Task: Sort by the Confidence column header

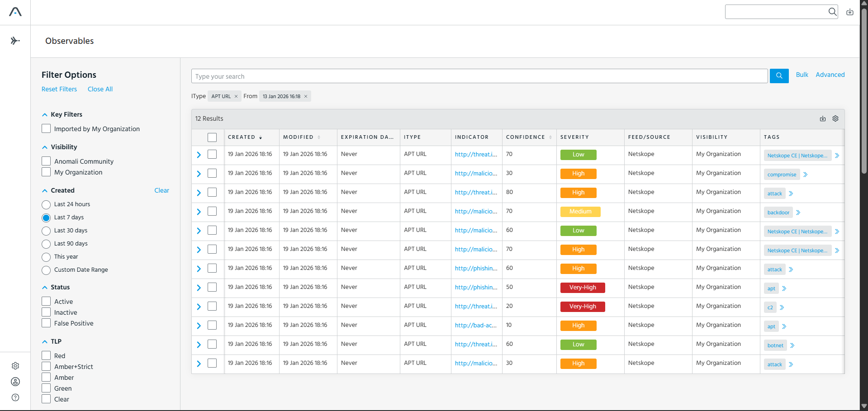Action: (x=526, y=137)
